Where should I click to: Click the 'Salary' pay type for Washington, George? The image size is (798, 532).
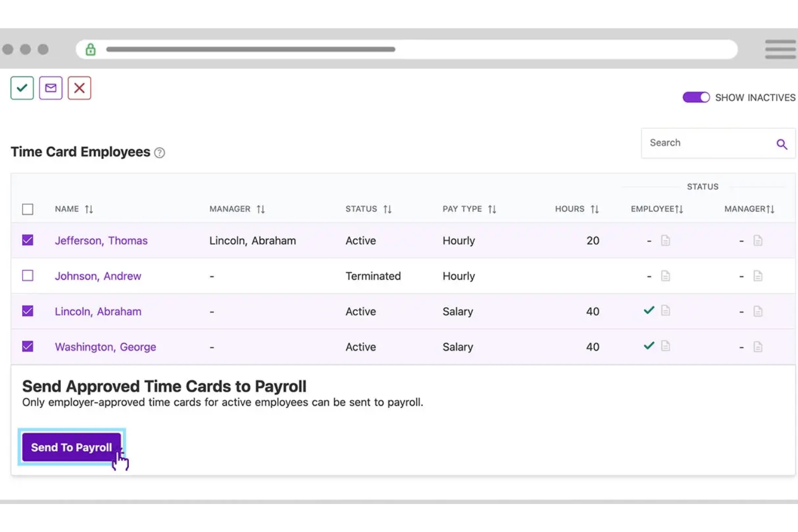(x=458, y=348)
